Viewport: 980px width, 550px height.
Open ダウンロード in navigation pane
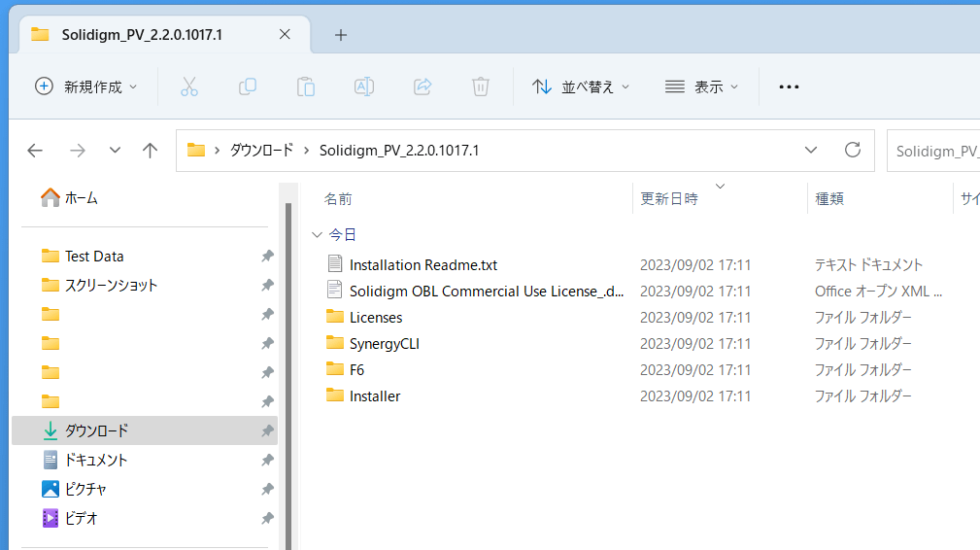click(x=145, y=430)
